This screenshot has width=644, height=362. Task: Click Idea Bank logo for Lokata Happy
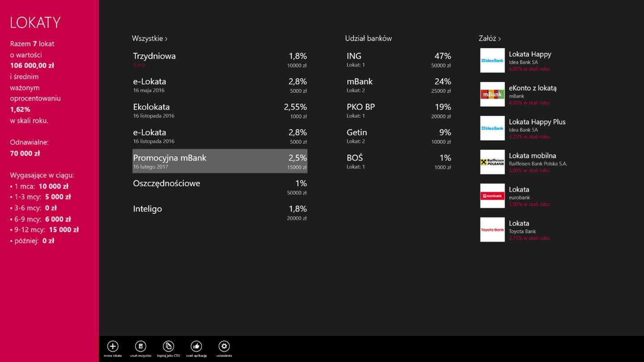click(492, 60)
